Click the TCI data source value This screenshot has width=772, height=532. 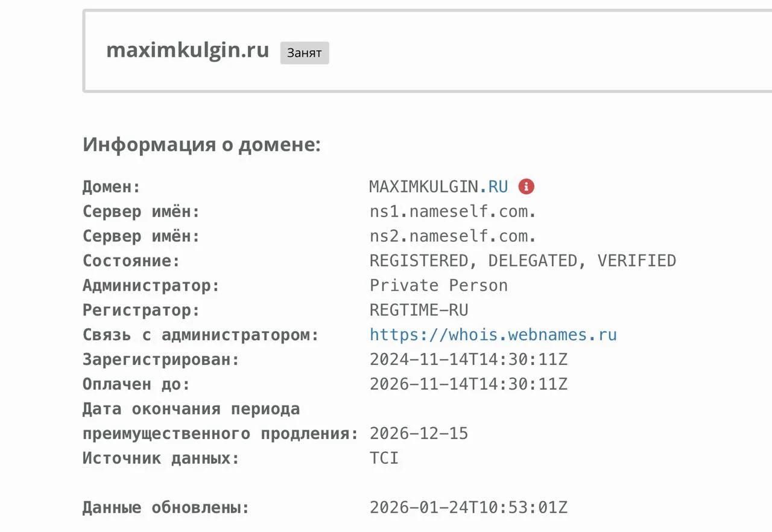tap(384, 458)
